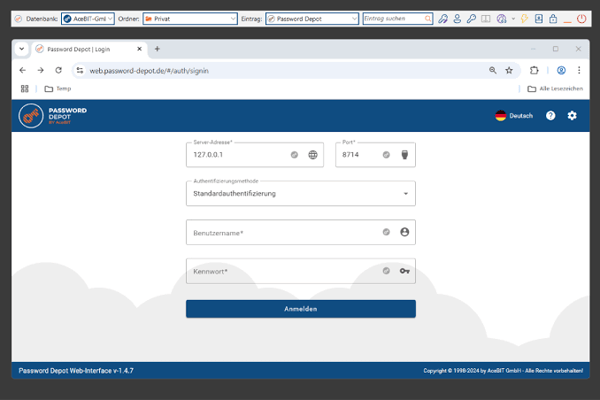
Task: Click the red power icon in top bar
Action: (x=581, y=19)
